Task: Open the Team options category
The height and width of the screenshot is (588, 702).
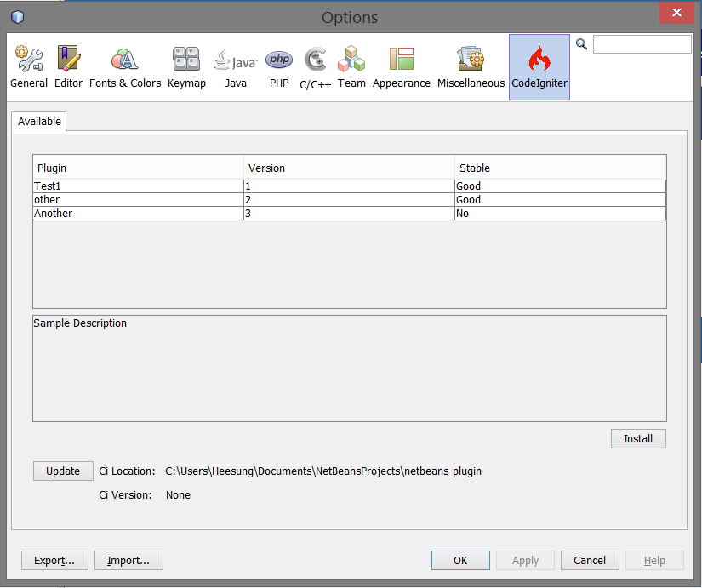Action: [351, 67]
